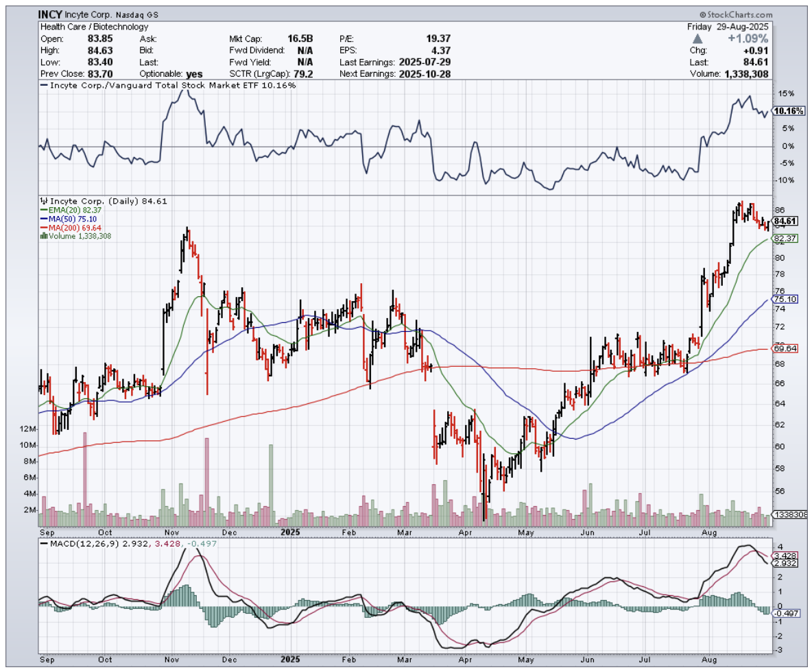Viewport: 812px width, 672px height.
Task: Select the green EMA(20) legend line marker
Action: tap(44, 211)
